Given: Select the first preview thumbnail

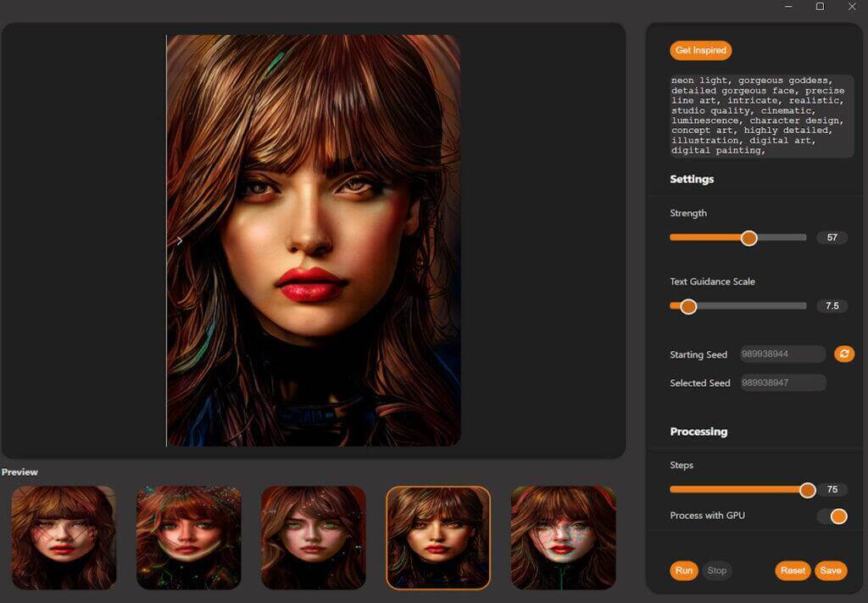Looking at the screenshot, I should coord(64,537).
